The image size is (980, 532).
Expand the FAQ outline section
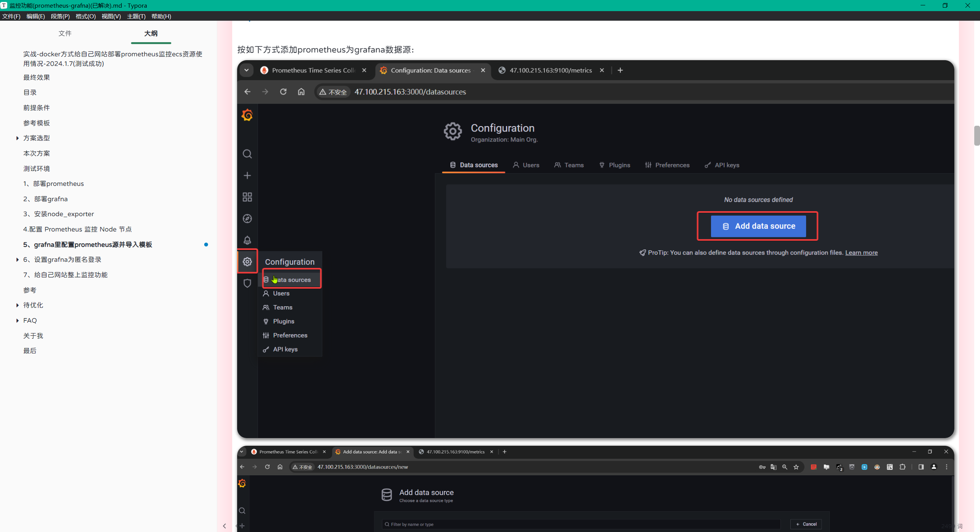(x=17, y=320)
